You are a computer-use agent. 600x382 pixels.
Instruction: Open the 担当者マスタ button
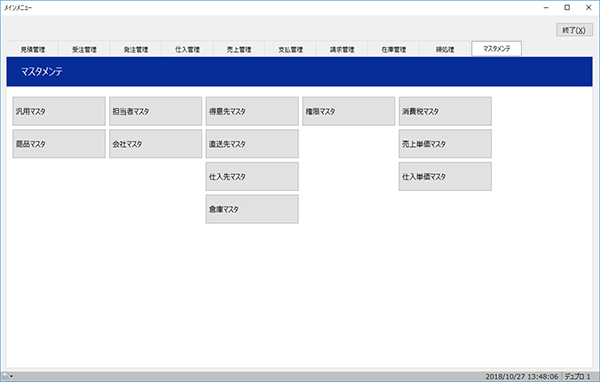(155, 111)
